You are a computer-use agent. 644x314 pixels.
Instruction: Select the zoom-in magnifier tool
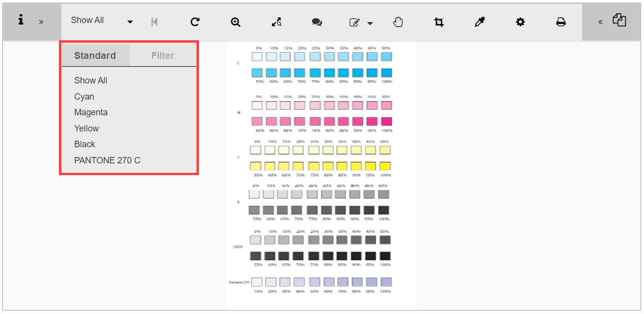pos(236,22)
